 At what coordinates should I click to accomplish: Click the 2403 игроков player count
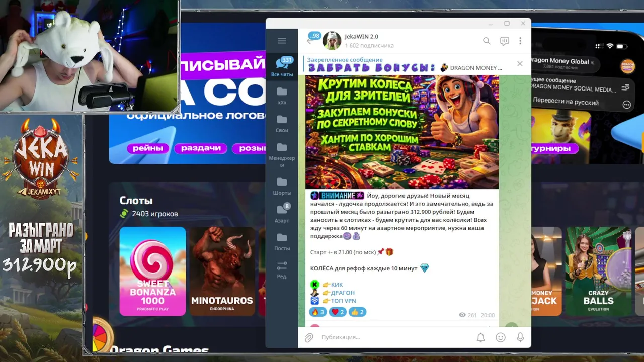(x=155, y=214)
